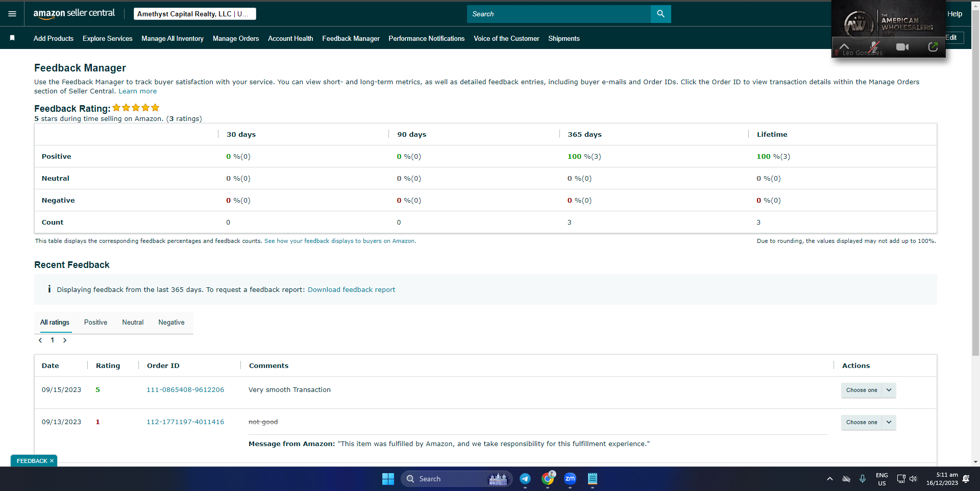Click the Amazon Seller Central logo

coord(74,14)
